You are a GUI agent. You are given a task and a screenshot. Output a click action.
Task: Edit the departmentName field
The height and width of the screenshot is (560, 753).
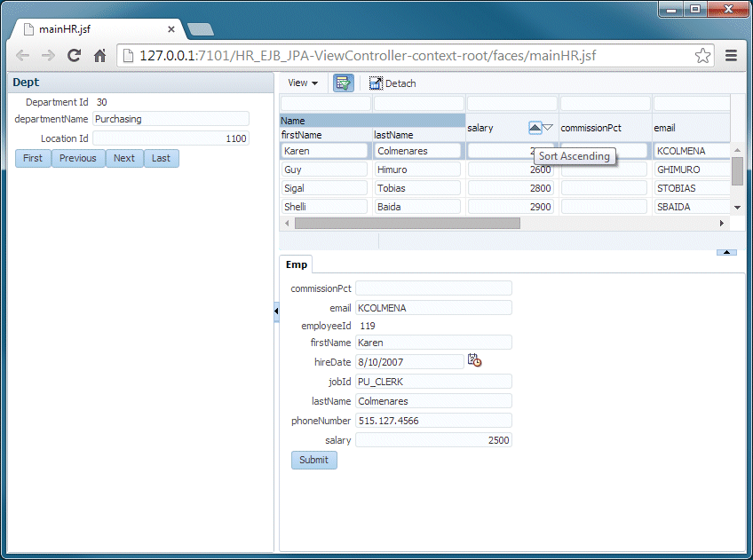171,119
